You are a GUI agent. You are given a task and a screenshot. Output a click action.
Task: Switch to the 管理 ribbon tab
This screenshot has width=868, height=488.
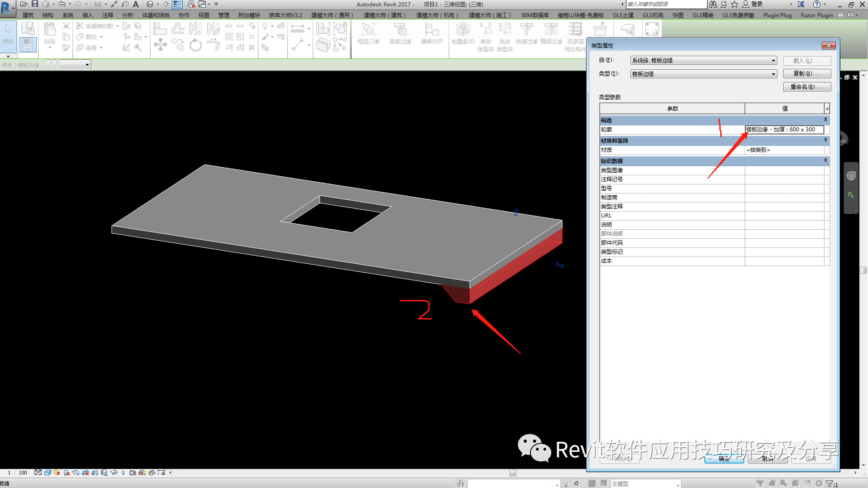[x=224, y=15]
